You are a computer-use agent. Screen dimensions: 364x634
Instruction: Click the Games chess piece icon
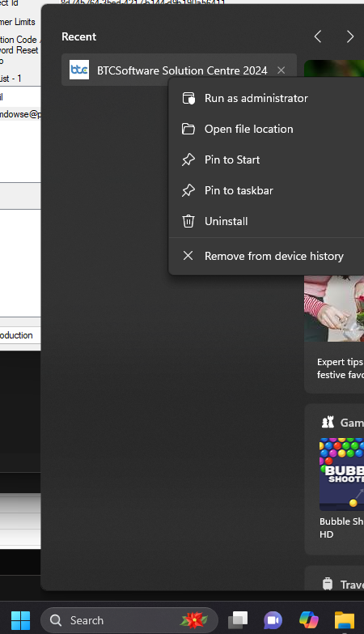click(328, 422)
